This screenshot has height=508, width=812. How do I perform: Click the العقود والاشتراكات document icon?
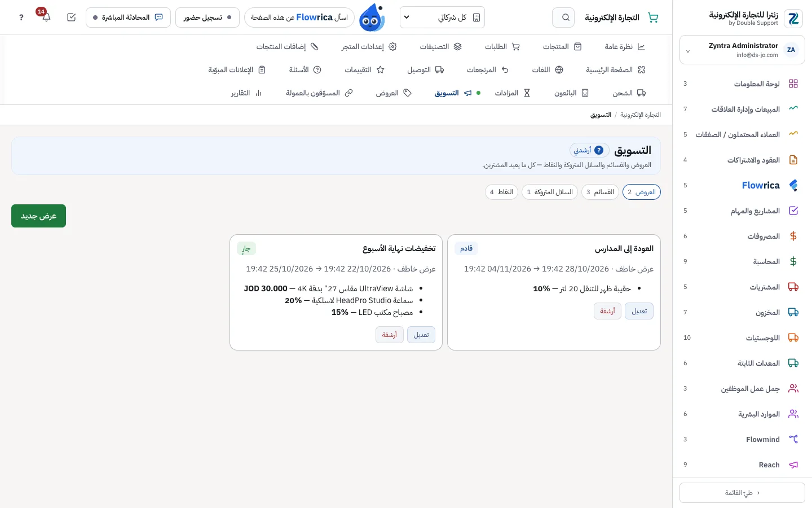coord(793,160)
